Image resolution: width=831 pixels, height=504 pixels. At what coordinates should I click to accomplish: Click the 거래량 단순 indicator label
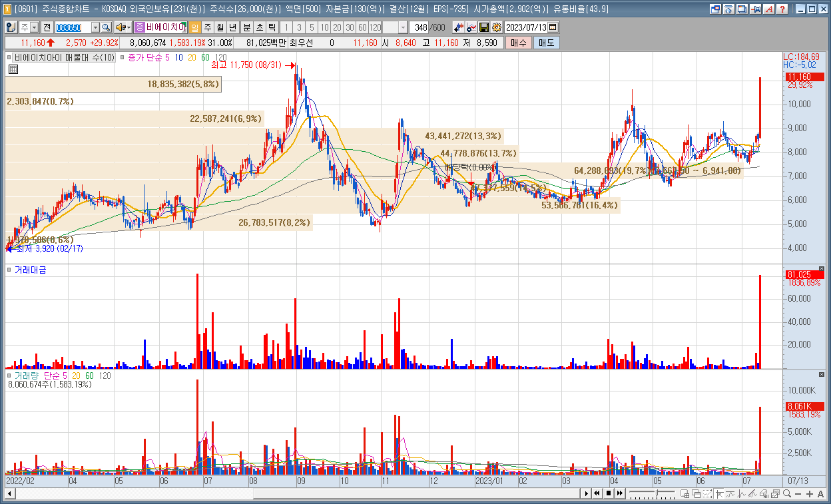point(41,376)
